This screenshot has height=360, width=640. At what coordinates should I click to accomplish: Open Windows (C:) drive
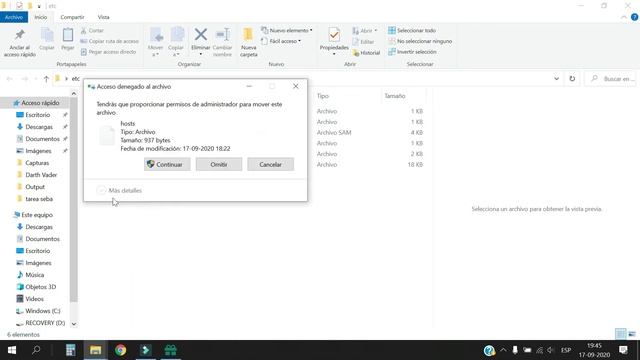[x=42, y=311]
